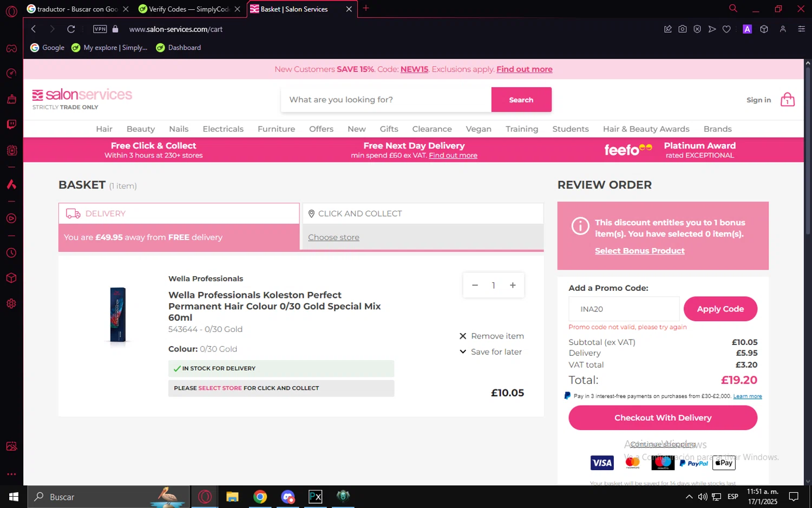Click the Aria AI sidebar icon
Image resolution: width=812 pixels, height=508 pixels.
(x=11, y=185)
